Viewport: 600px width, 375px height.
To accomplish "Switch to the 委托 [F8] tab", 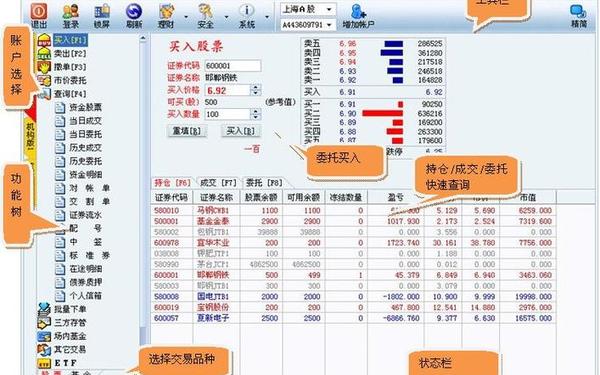I will (x=264, y=183).
